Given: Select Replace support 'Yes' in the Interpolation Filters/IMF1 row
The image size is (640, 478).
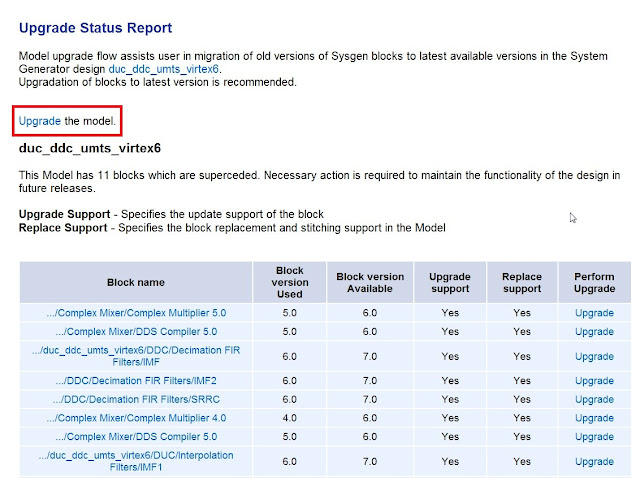Looking at the screenshot, I should 522,462.
